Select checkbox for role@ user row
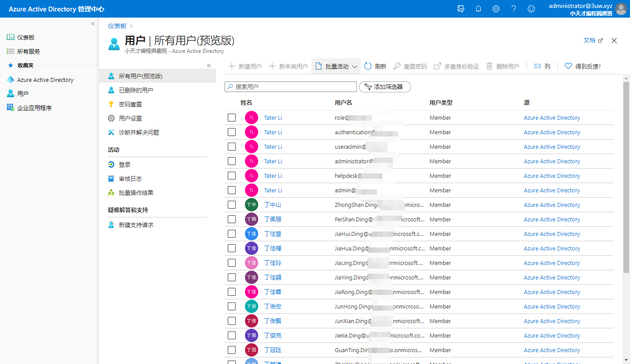This screenshot has width=630, height=364. coord(232,118)
